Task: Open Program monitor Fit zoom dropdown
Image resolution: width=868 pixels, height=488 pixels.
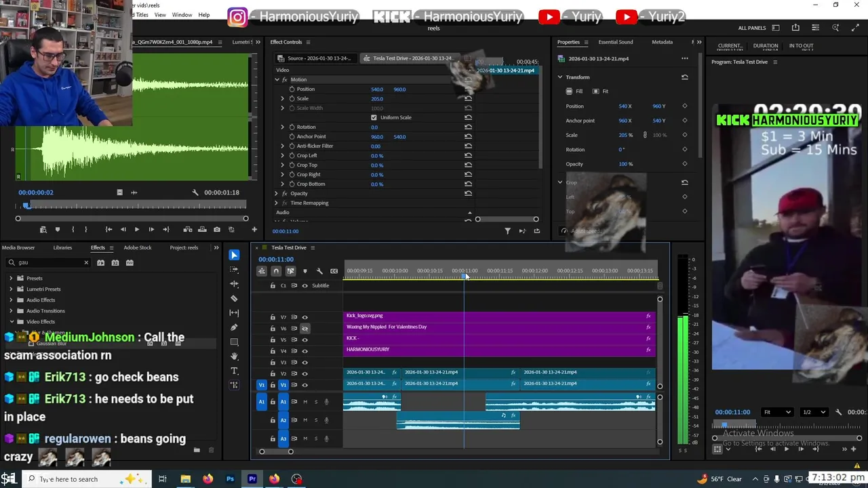Action: (776, 412)
